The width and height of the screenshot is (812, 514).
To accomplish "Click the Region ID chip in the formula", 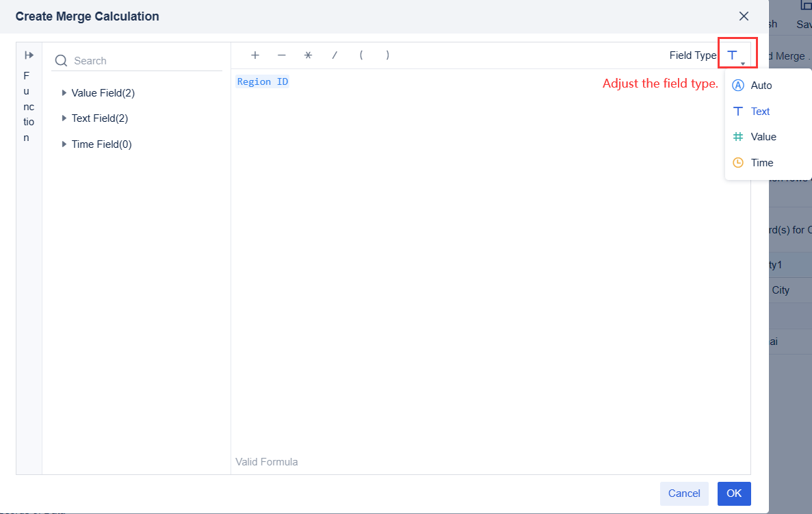I will click(x=262, y=81).
